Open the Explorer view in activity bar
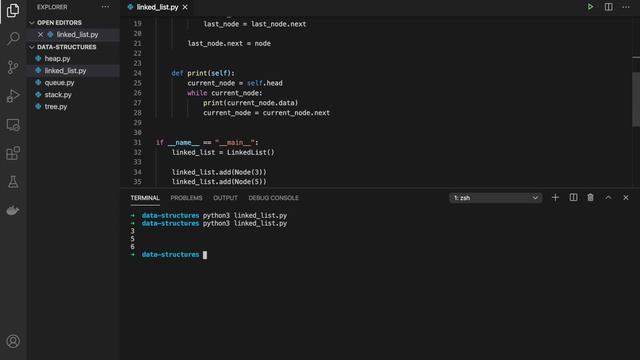This screenshot has width=640, height=360. [x=13, y=10]
